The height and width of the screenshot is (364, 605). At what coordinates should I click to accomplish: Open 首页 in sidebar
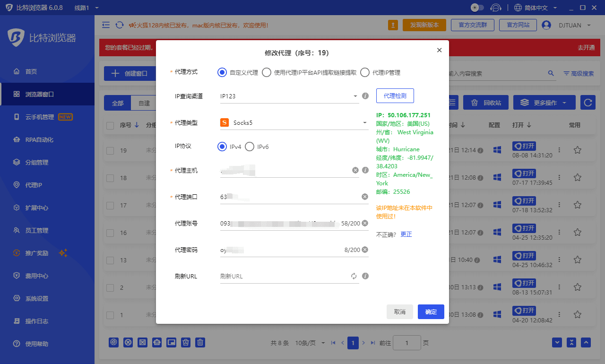pos(47,71)
